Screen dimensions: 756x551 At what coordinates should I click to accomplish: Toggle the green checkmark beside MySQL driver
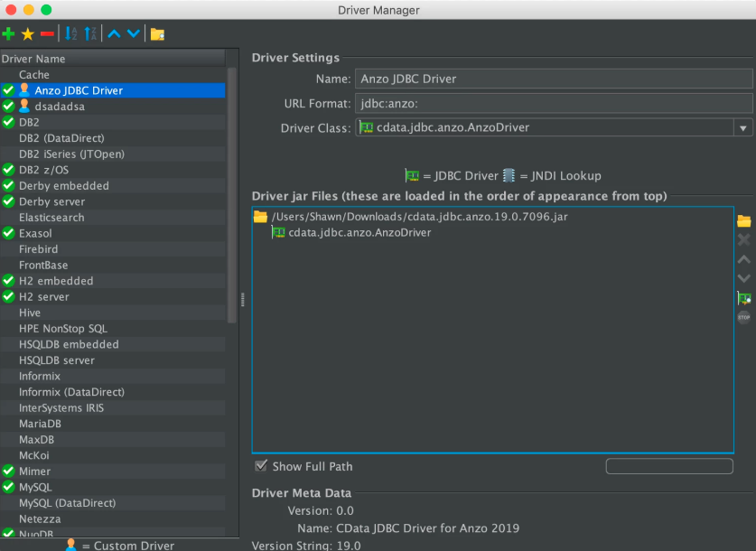click(x=6, y=487)
